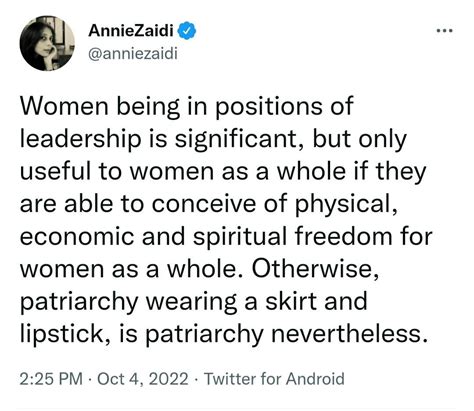Open the @anniezaidi handle link
The image size is (474, 411).
click(x=133, y=53)
